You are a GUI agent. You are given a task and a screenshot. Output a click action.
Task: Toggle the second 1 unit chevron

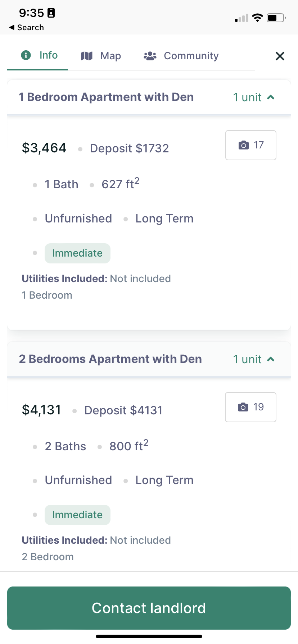point(271,359)
